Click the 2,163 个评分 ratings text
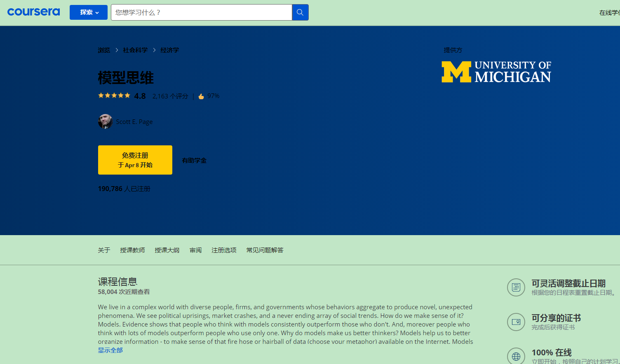The image size is (620, 364). click(x=170, y=96)
